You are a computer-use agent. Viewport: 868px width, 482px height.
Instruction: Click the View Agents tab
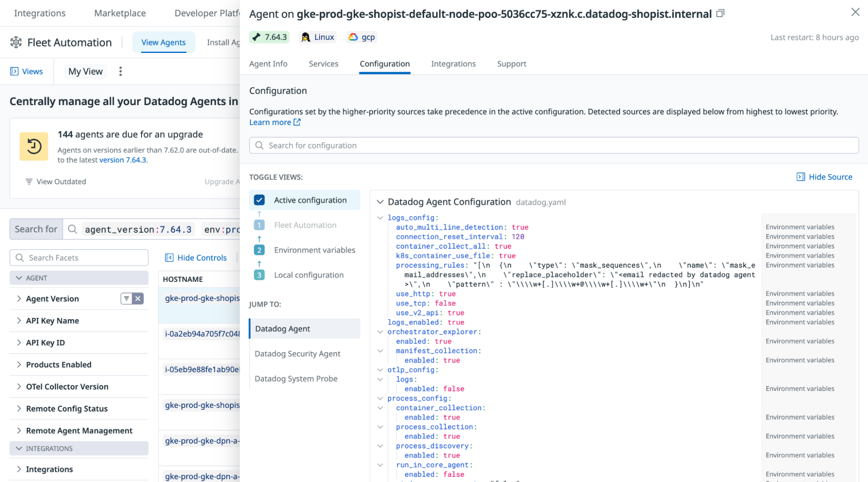coord(163,42)
